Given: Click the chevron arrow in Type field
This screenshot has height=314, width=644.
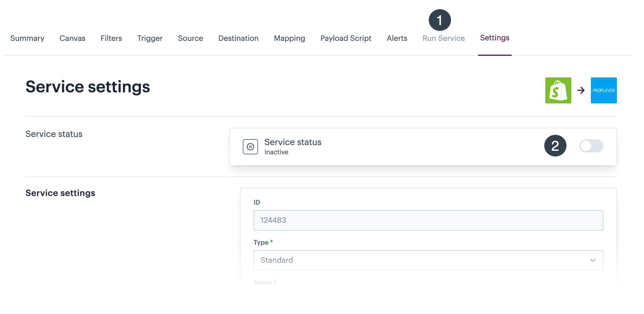Looking at the screenshot, I should [593, 260].
